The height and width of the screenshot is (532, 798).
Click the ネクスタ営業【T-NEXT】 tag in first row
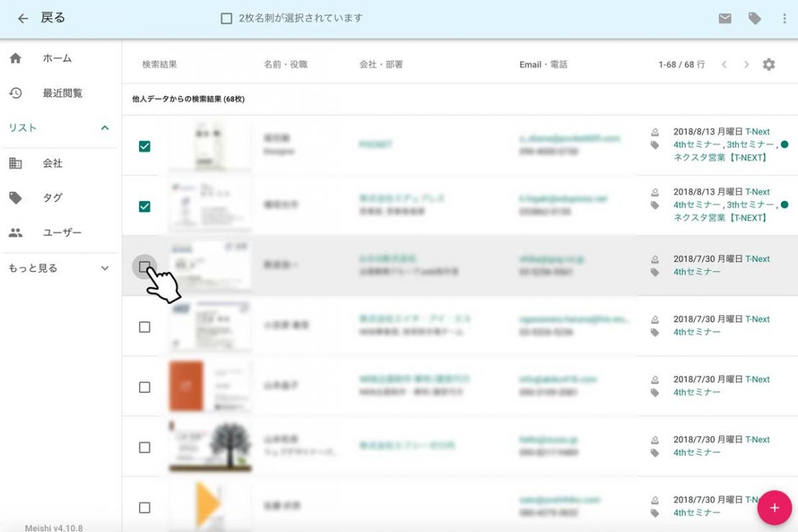(x=720, y=158)
